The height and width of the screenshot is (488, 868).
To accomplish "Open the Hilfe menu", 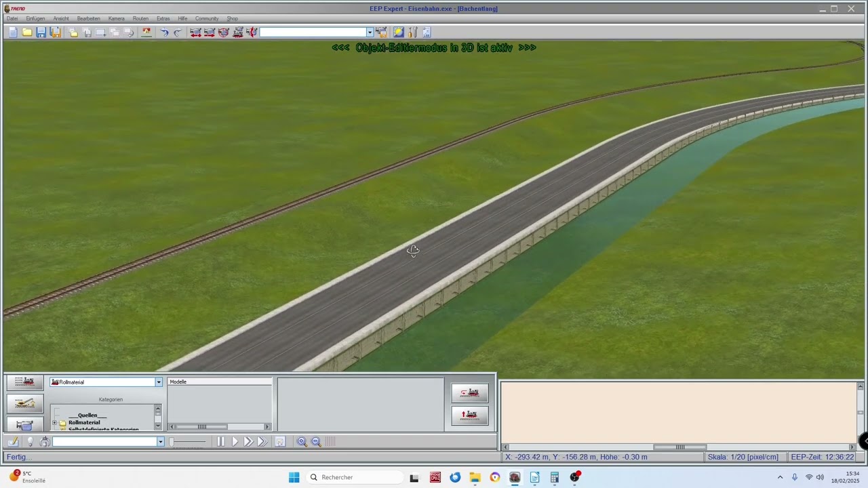I will (x=182, y=18).
